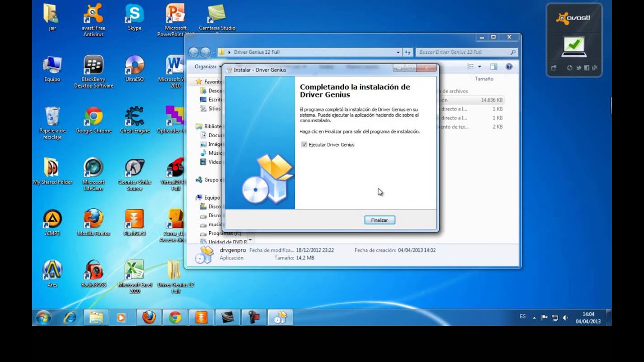The height and width of the screenshot is (362, 644).
Task: Click the Buscar Driver Genius 12 Full field
Action: 466,52
